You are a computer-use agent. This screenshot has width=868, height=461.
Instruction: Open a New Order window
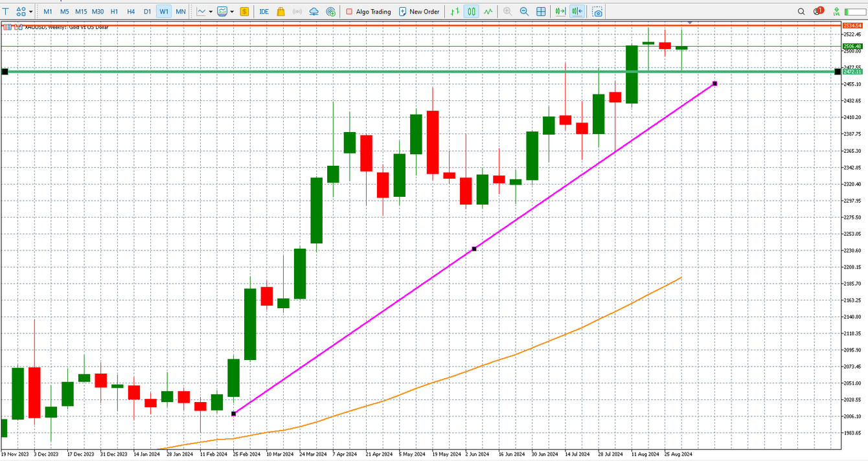[418, 12]
